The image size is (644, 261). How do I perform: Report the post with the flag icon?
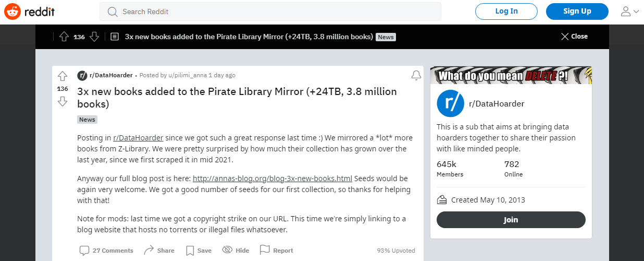click(276, 251)
